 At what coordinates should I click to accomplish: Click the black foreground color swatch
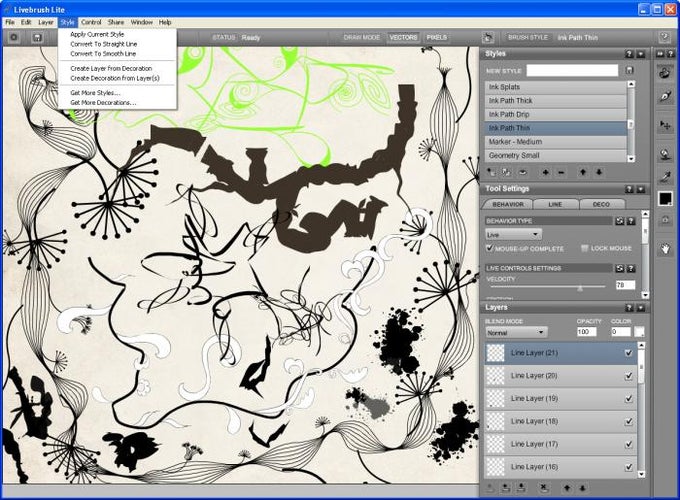point(665,199)
